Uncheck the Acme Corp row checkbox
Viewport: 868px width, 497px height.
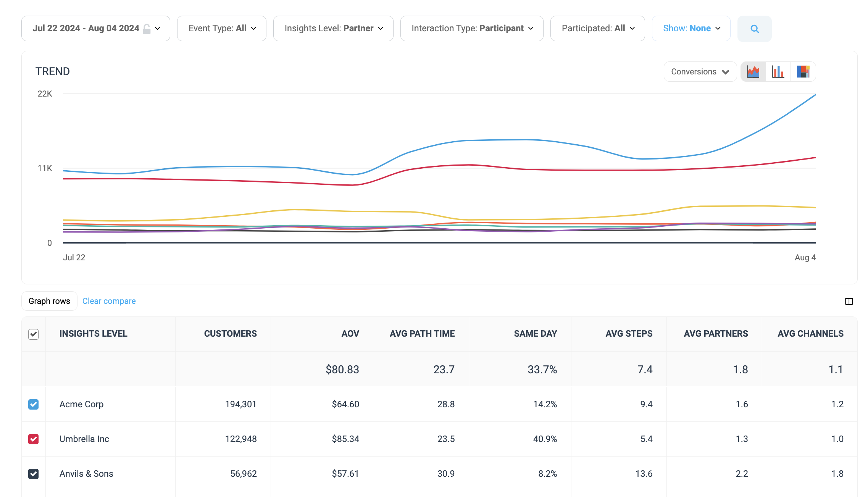[x=34, y=404]
